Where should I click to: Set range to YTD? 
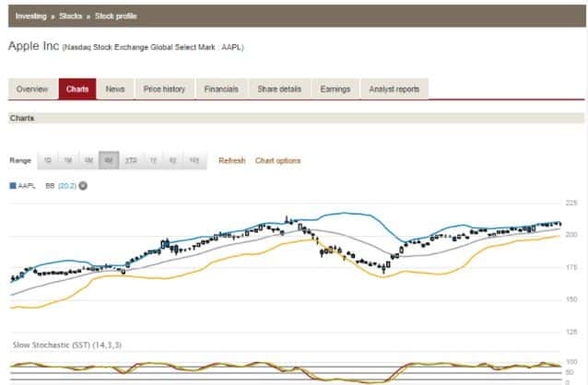coord(132,160)
